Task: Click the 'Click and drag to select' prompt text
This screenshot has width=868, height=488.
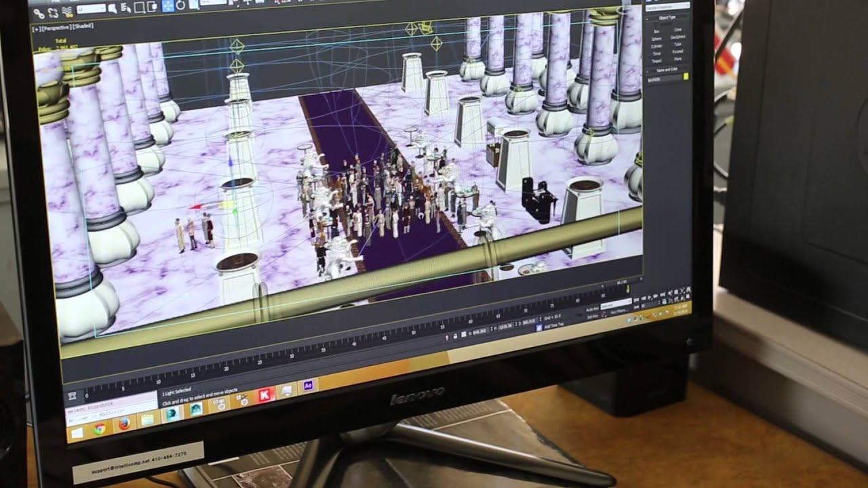Action: pyautogui.click(x=200, y=397)
